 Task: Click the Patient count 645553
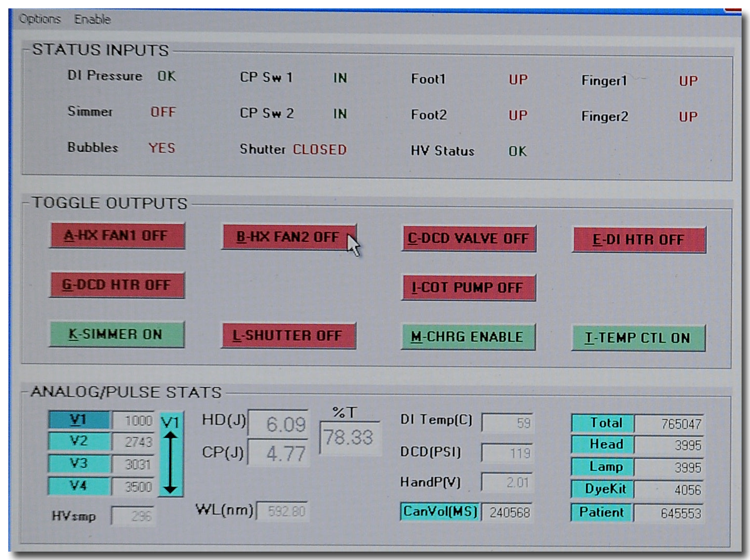[669, 513]
